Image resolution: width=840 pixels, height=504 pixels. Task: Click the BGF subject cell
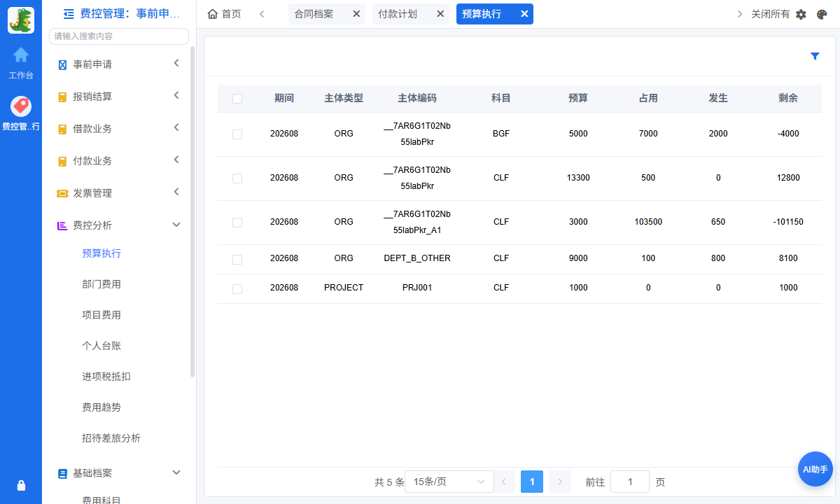[x=501, y=134]
